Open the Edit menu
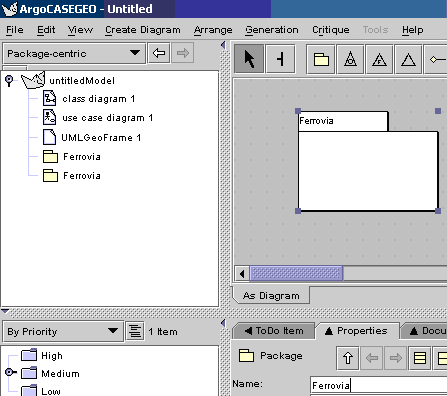This screenshot has height=396, width=447. (46, 30)
